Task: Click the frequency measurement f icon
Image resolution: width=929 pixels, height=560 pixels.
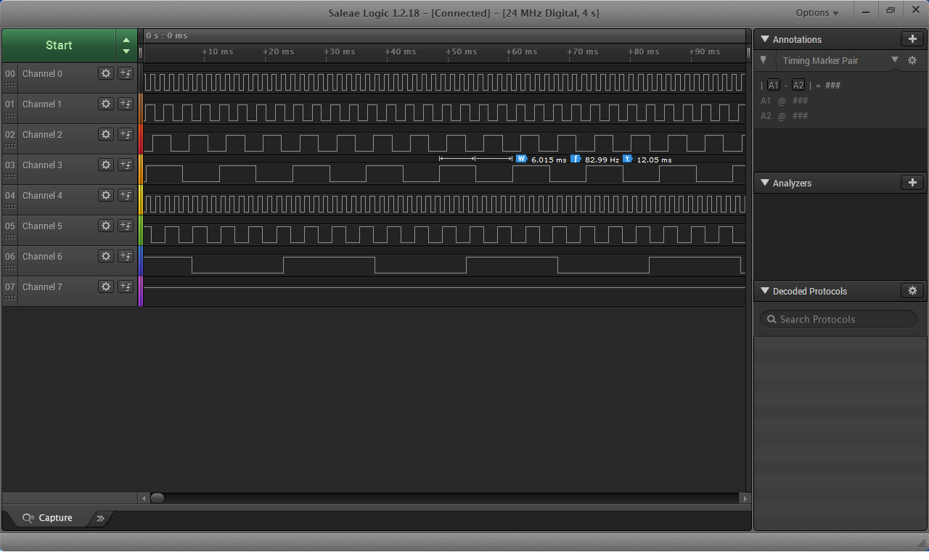Action: click(x=575, y=159)
